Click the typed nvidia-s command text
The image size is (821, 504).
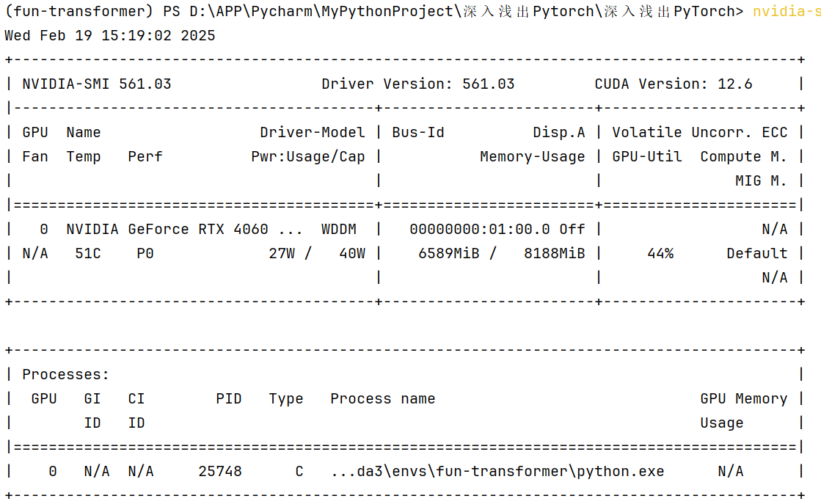[786, 12]
